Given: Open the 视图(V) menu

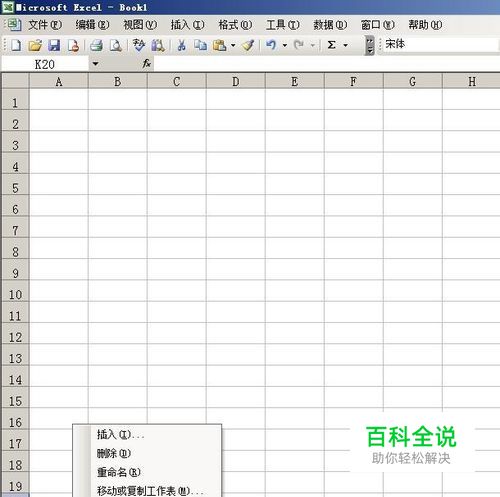Looking at the screenshot, I should (x=140, y=25).
